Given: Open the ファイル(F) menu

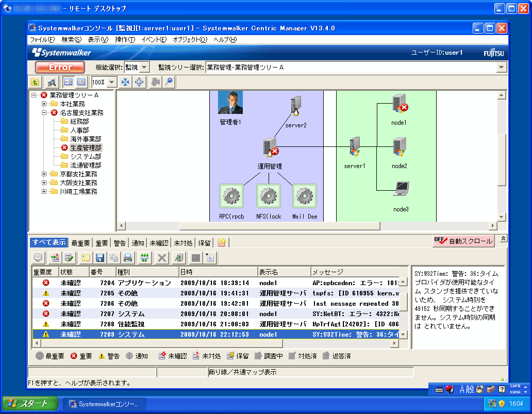Looking at the screenshot, I should click(42, 40).
